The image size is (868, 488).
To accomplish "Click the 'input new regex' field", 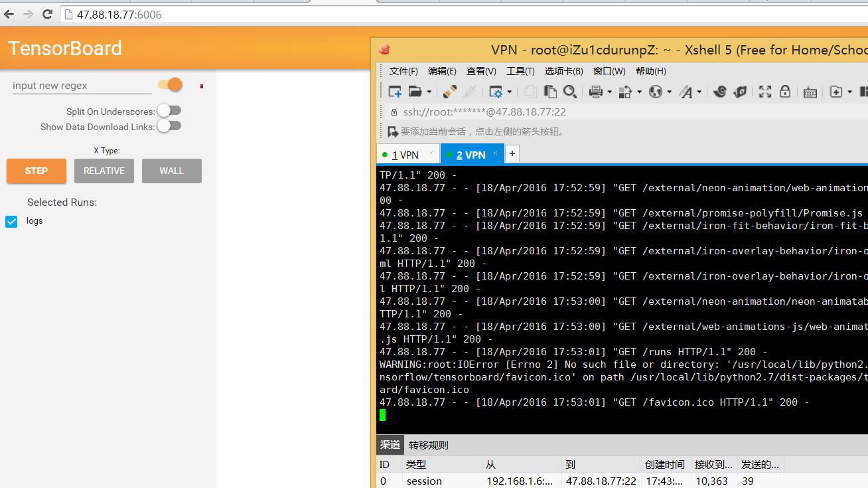I will click(x=82, y=86).
